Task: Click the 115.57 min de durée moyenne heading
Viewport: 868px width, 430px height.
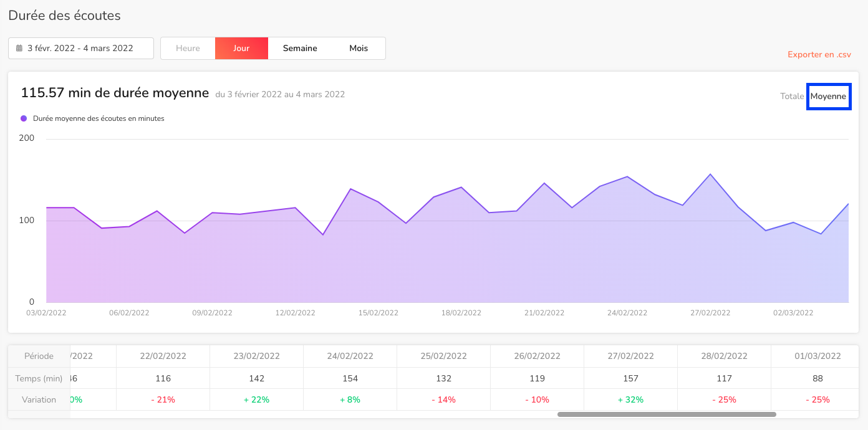Action: pos(115,93)
